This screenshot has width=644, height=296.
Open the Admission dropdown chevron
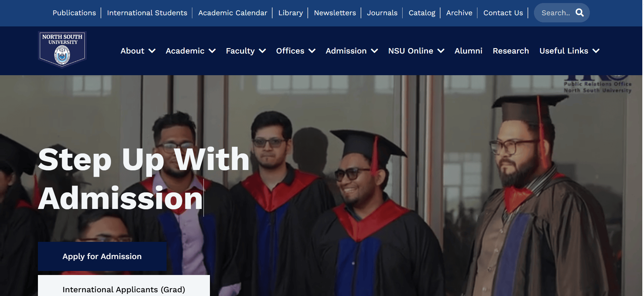(374, 51)
